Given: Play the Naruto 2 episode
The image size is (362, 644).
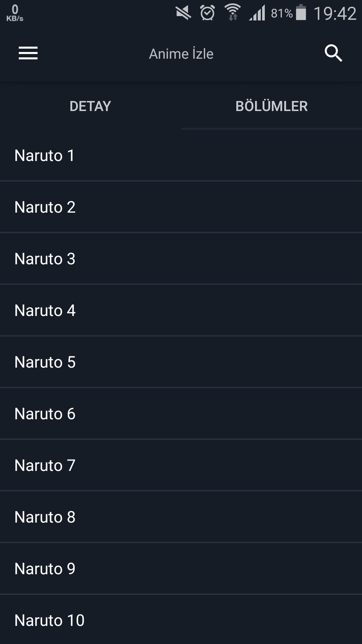Looking at the screenshot, I should pos(181,207).
